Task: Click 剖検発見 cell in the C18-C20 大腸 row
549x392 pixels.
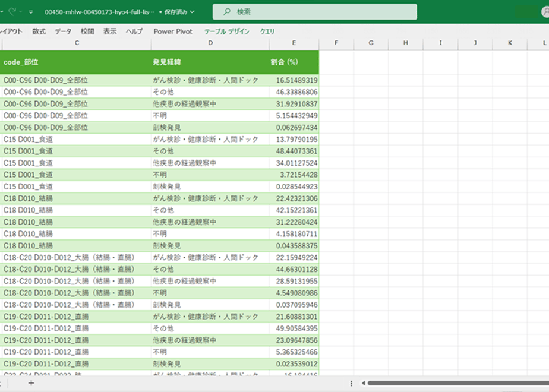Action: 210,305
